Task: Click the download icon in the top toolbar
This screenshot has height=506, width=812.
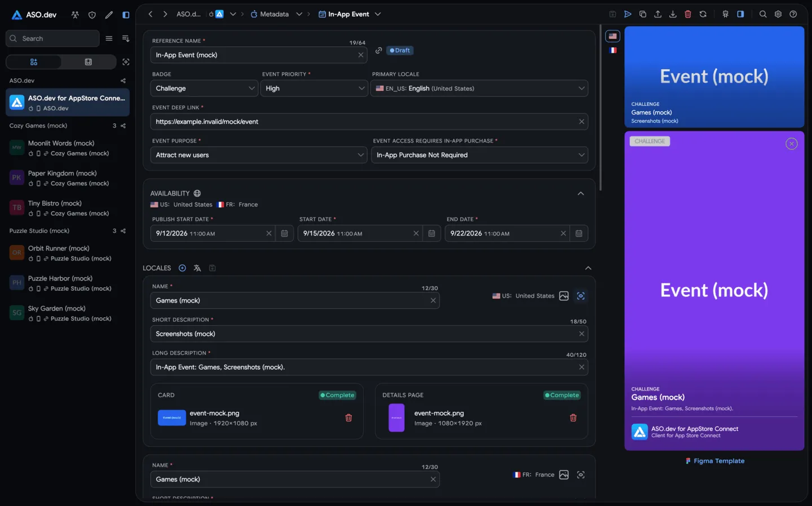Action: click(x=673, y=14)
